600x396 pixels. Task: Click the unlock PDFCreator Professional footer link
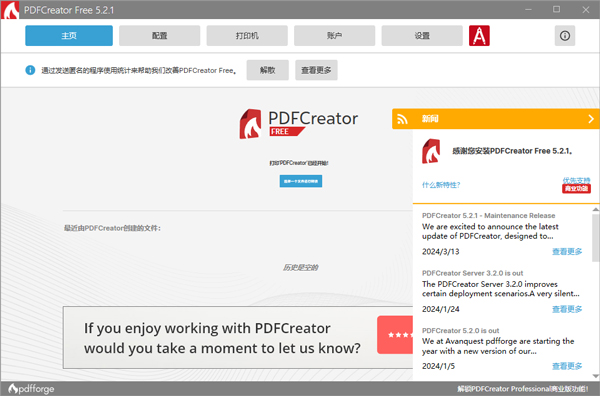523,389
